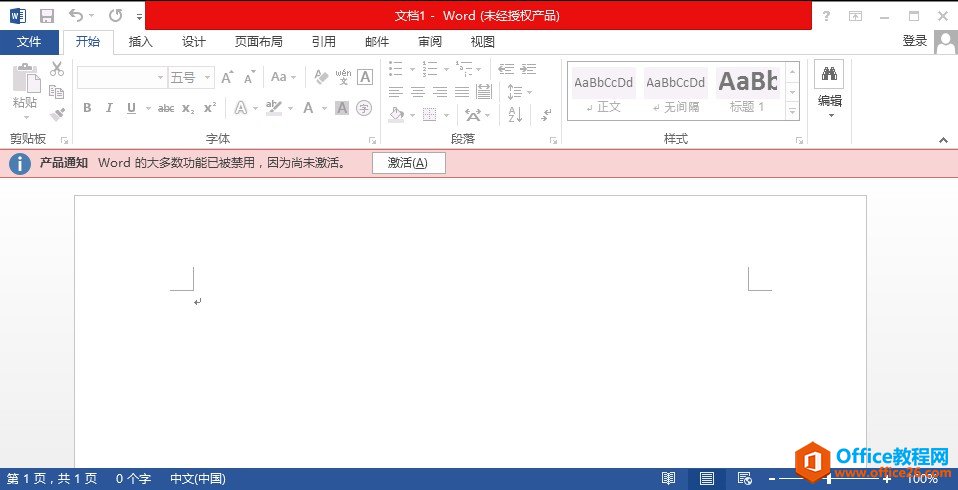Apply the 标题 1 style
The width and height of the screenshot is (958, 490).
point(748,92)
